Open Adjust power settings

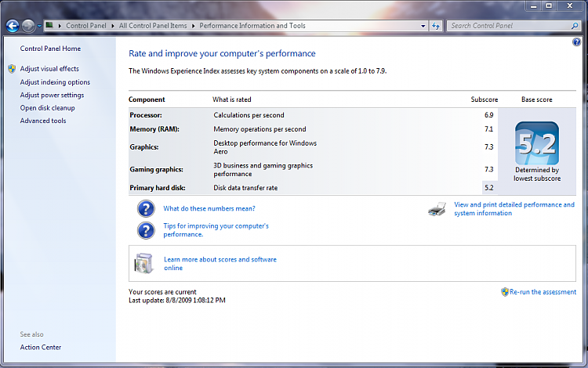click(x=52, y=95)
